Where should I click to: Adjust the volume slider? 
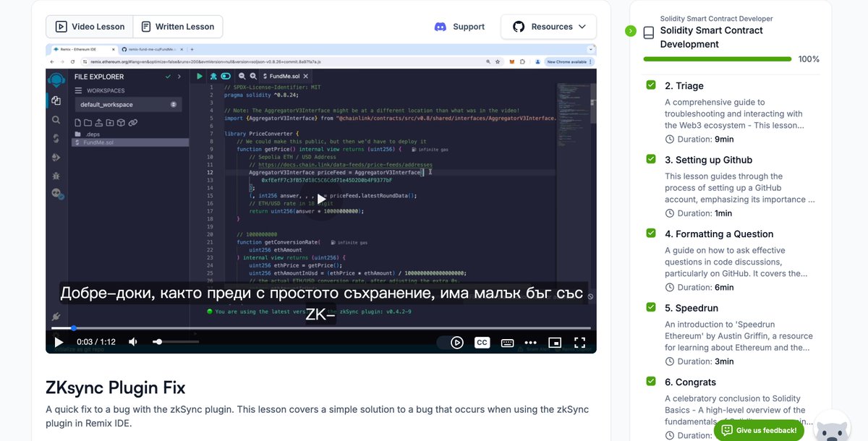coord(176,342)
